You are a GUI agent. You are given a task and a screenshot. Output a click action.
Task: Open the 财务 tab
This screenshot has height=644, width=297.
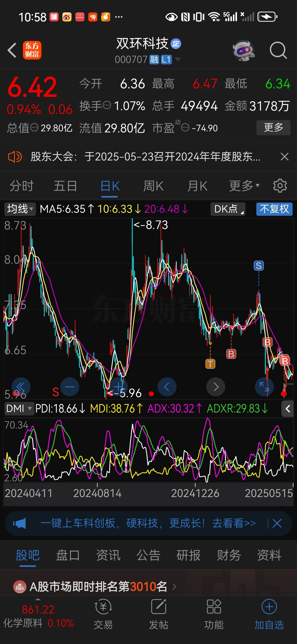(229, 555)
